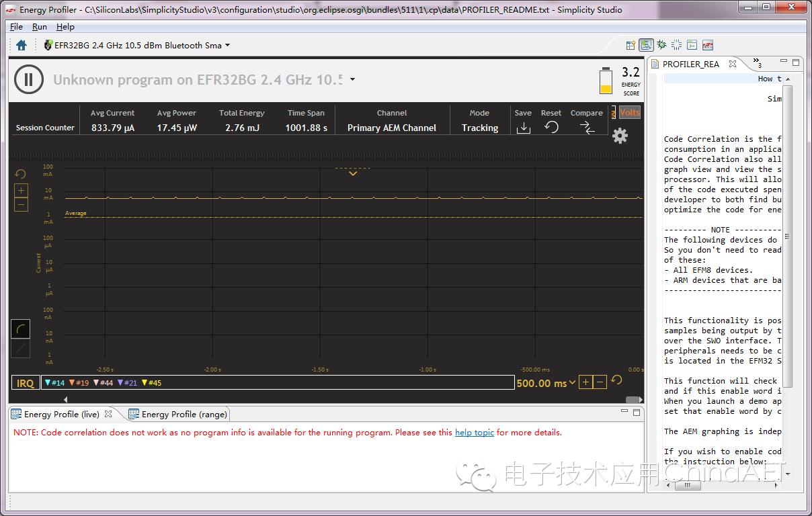Open the program name dropdown arrow
This screenshot has width=812, height=516.
(x=352, y=79)
